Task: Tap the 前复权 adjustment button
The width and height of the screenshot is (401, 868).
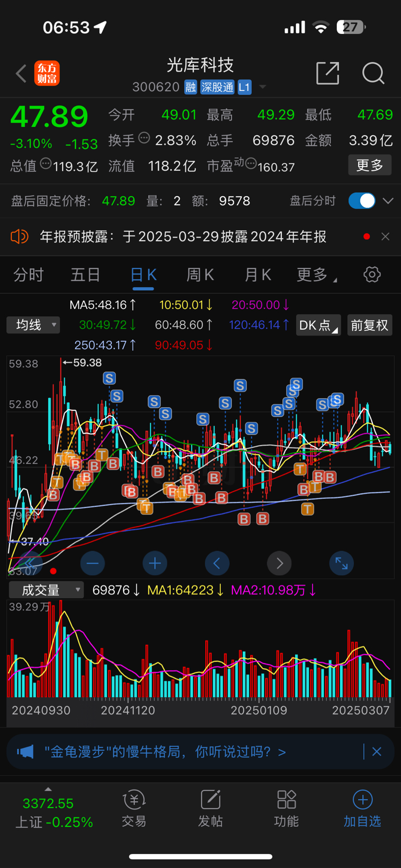Action: pyautogui.click(x=370, y=325)
